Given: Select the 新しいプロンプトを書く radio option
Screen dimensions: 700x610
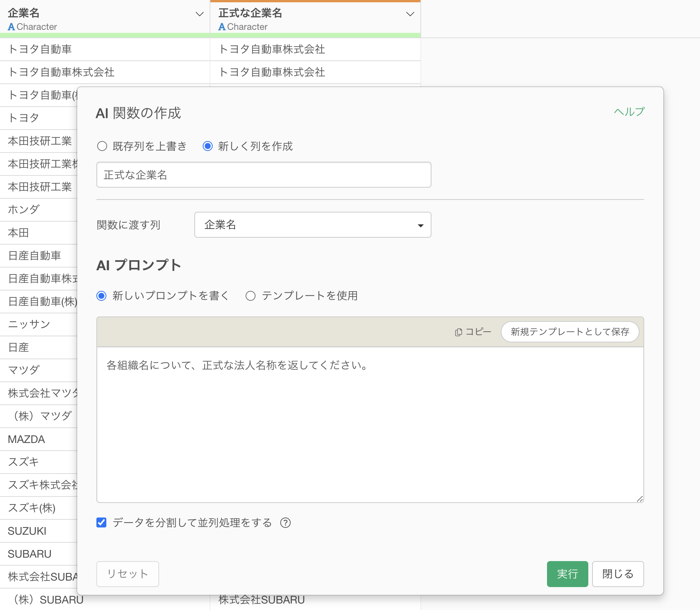Looking at the screenshot, I should pyautogui.click(x=101, y=296).
